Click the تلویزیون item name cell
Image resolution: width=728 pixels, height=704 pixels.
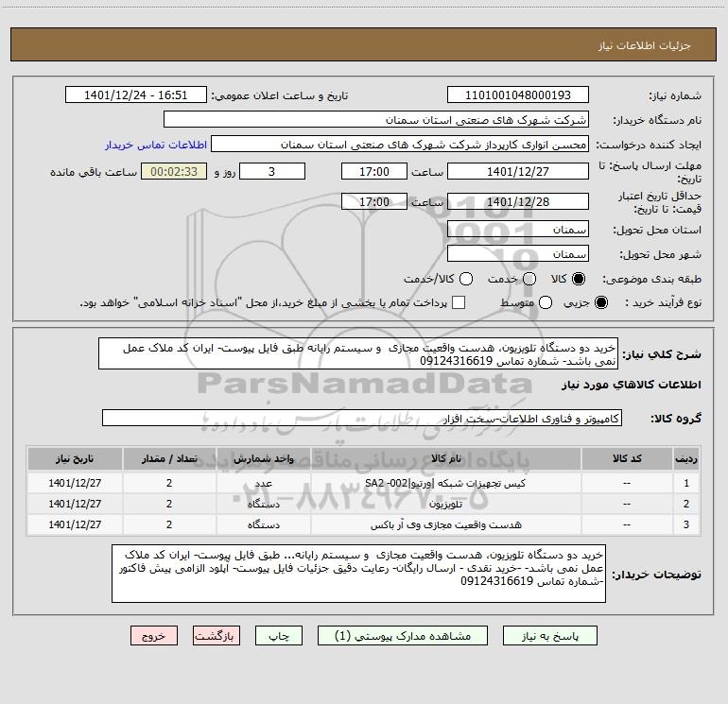445,504
